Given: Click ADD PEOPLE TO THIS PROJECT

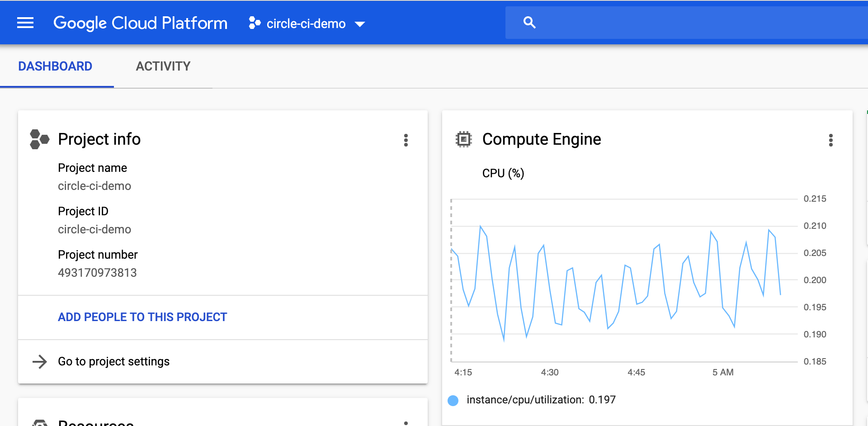Looking at the screenshot, I should 142,317.
